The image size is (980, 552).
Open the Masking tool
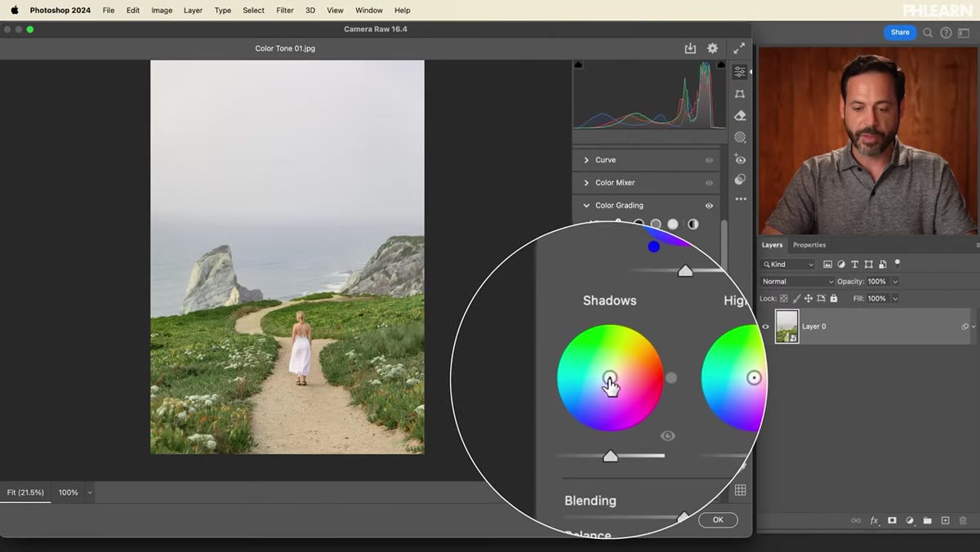point(740,137)
